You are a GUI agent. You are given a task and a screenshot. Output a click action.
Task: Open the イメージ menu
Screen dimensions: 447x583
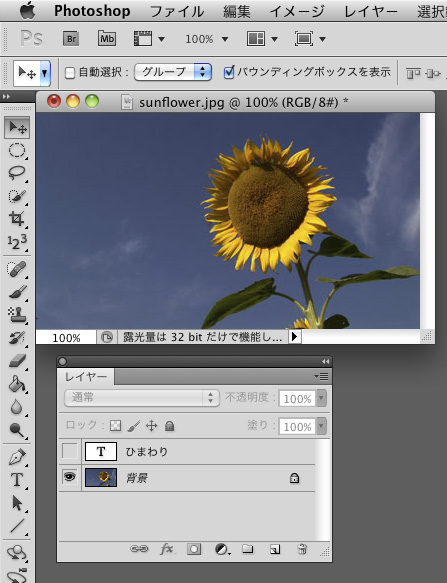coord(297,11)
